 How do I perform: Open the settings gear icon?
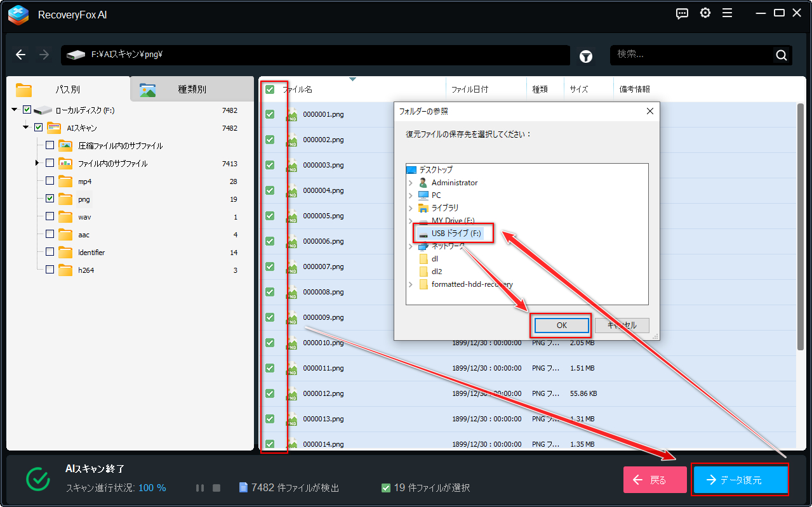click(x=705, y=13)
